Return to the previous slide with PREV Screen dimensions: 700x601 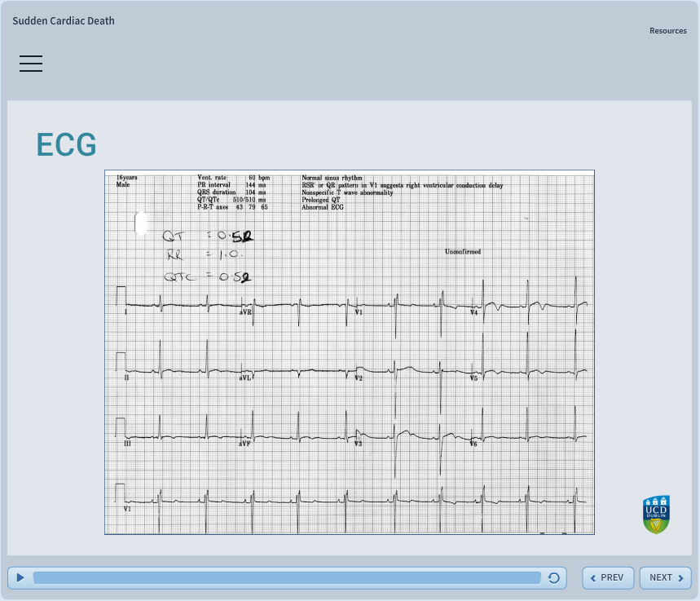(608, 577)
